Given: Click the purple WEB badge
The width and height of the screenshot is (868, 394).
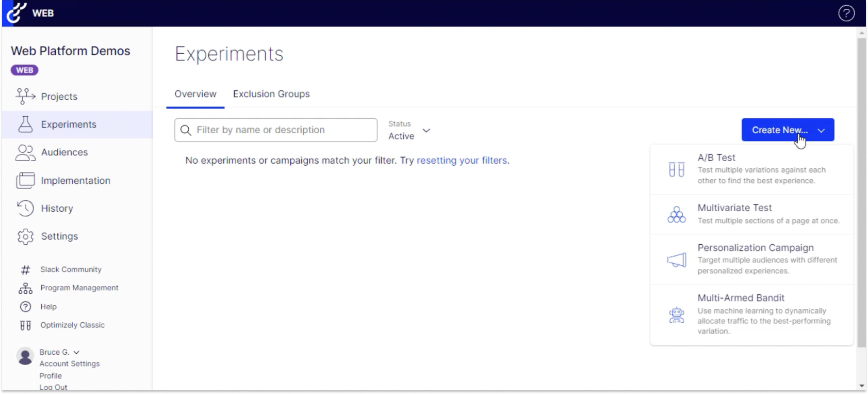Looking at the screenshot, I should [24, 70].
